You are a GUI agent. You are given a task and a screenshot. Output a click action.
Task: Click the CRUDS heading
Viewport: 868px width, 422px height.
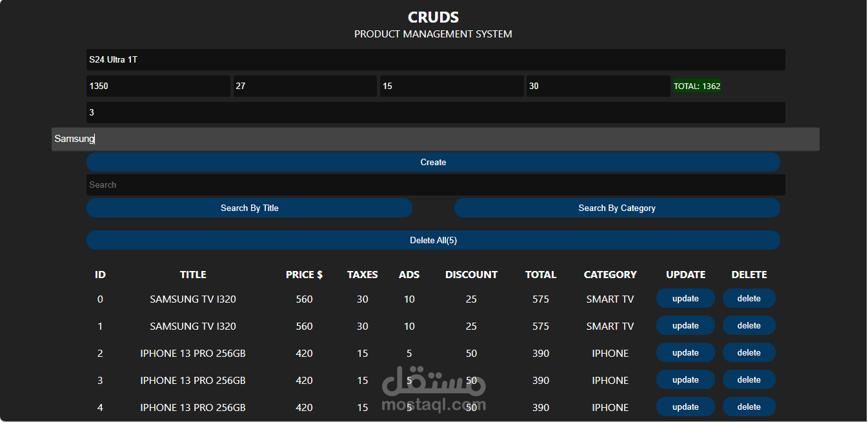(x=433, y=17)
